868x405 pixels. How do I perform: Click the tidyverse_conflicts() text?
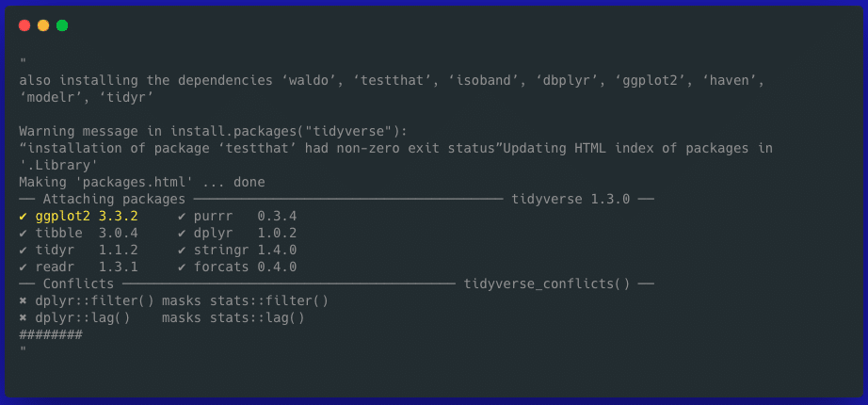pyautogui.click(x=547, y=284)
